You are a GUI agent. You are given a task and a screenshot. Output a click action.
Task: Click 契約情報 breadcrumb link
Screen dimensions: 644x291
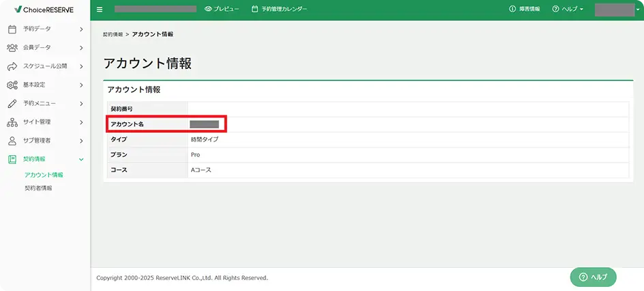tap(113, 35)
